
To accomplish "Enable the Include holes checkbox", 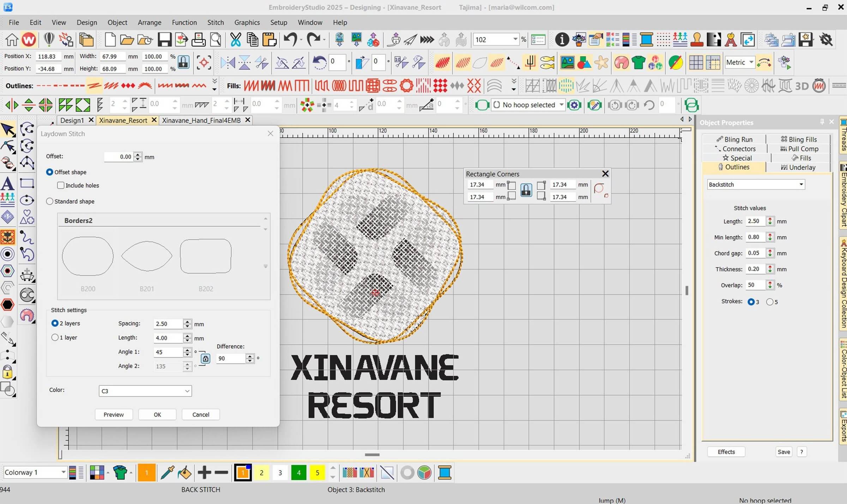I will tap(61, 185).
